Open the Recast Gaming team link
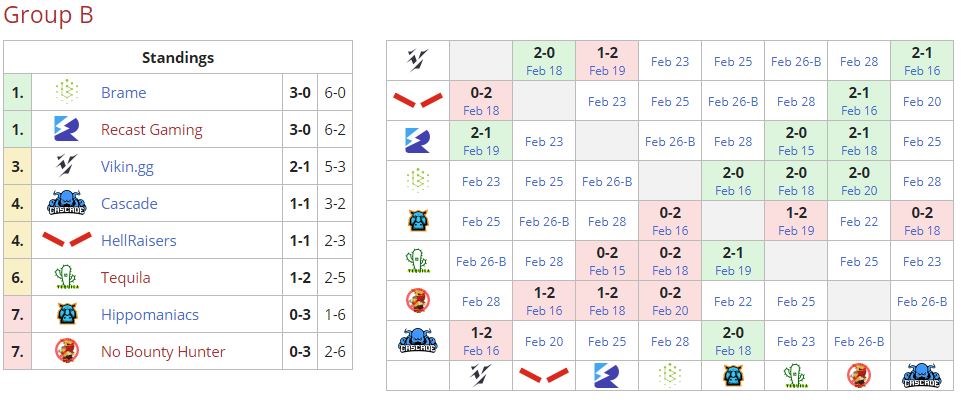Screen dimensions: 962x403 tap(151, 130)
